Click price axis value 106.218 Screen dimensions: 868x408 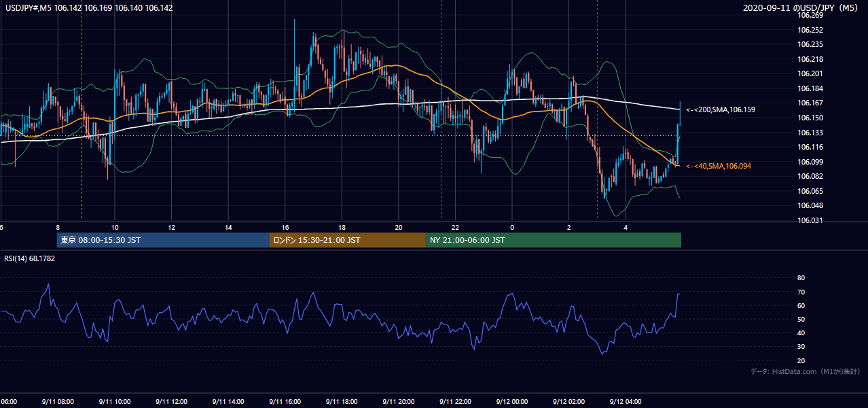pos(811,59)
